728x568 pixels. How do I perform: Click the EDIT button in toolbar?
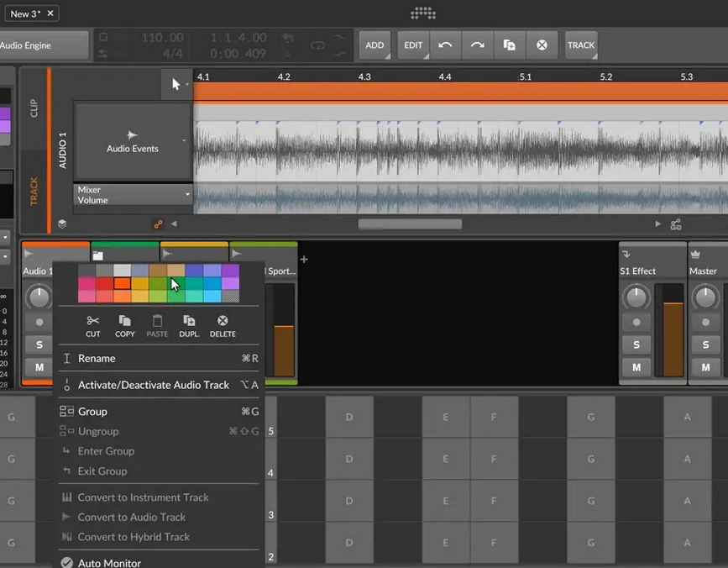coord(413,45)
